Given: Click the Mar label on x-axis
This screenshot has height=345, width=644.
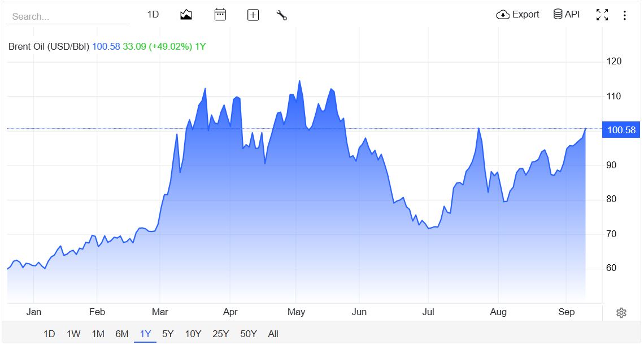Looking at the screenshot, I should 160,312.
